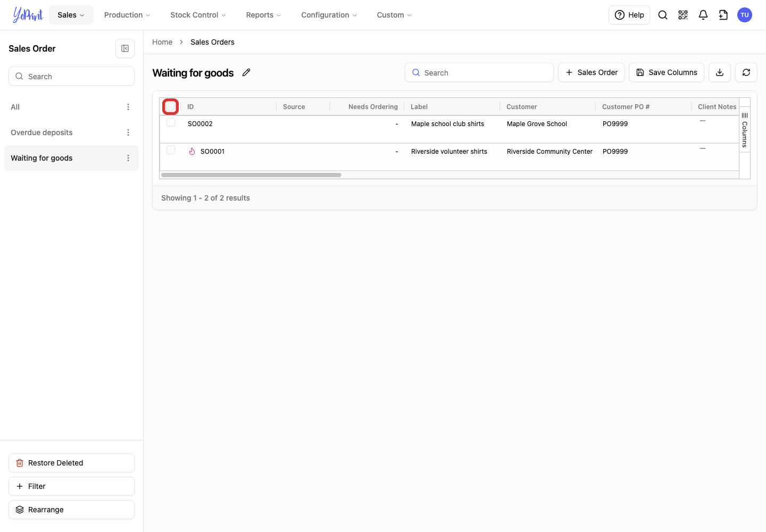Click the horizontal table scrollbar
The image size is (766, 532).
click(251, 175)
